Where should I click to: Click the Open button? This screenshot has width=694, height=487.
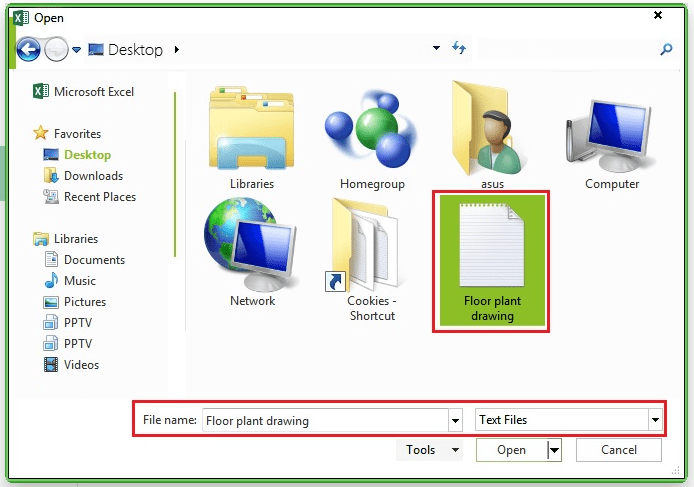click(x=511, y=451)
